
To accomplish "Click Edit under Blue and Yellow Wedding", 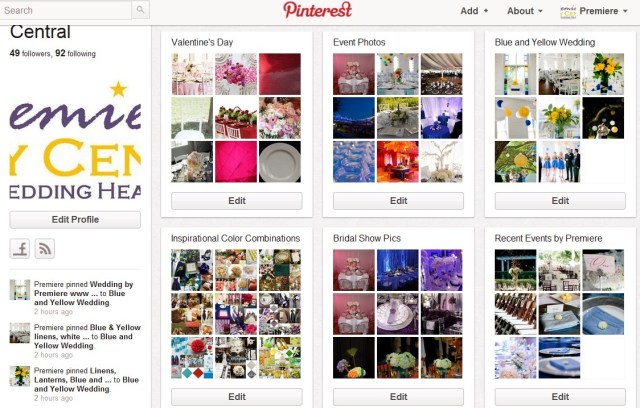I will 560,201.
